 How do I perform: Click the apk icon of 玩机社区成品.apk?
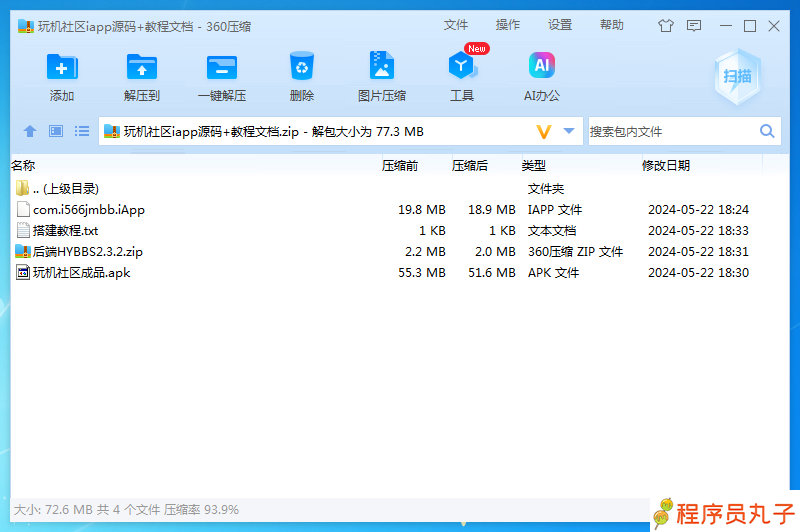23,272
